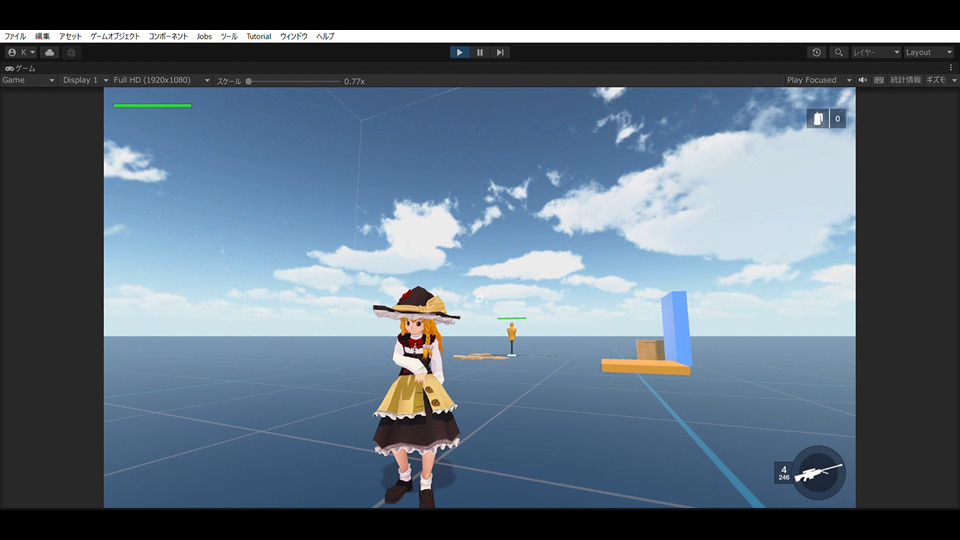Viewport: 960px width, 540px height.
Task: Click the orange target dummy
Action: pyautogui.click(x=512, y=339)
